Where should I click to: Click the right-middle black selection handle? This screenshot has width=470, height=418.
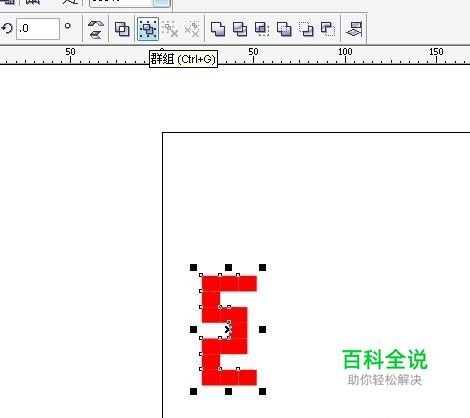tap(262, 330)
